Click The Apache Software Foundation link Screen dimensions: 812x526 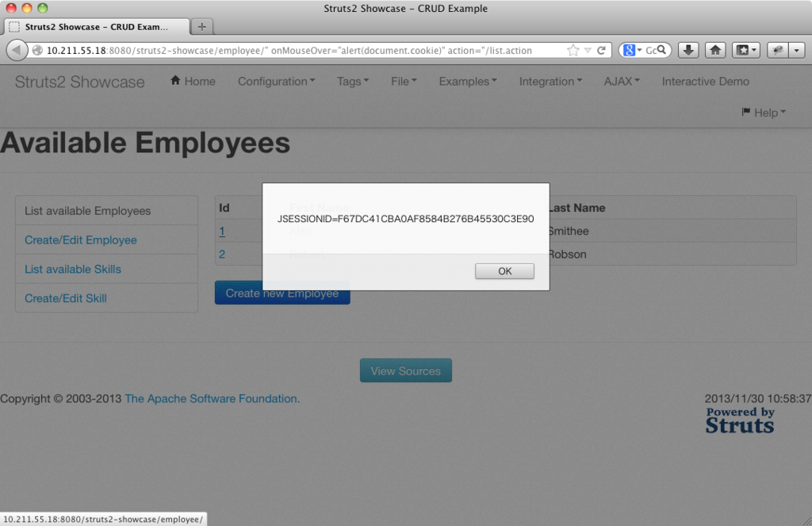(212, 398)
